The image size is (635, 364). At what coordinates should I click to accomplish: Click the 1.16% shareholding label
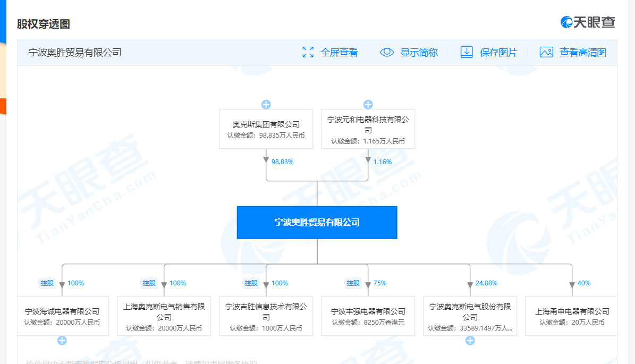click(383, 162)
